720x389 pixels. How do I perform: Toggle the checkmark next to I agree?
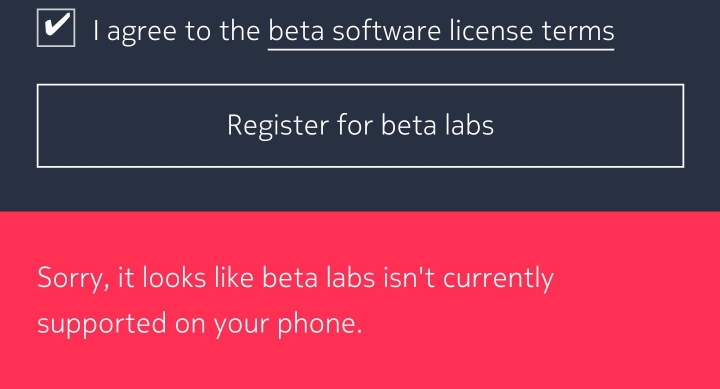pos(56,28)
